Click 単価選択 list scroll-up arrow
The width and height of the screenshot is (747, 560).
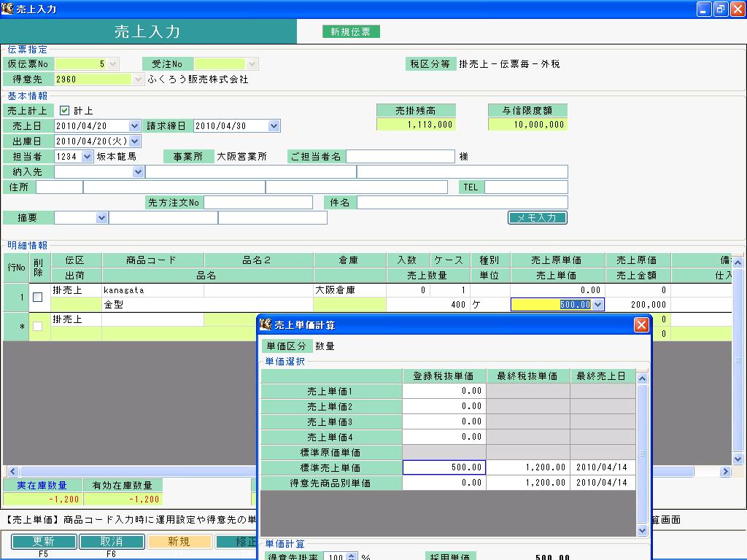642,379
